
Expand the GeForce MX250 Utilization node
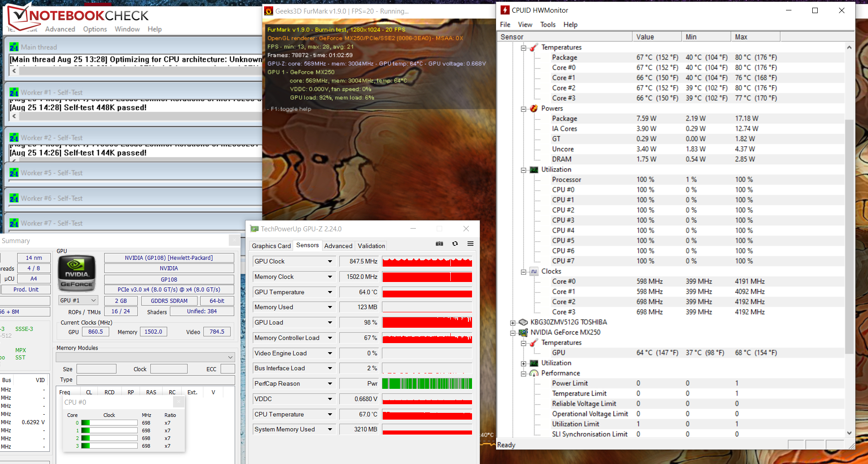[x=524, y=363]
